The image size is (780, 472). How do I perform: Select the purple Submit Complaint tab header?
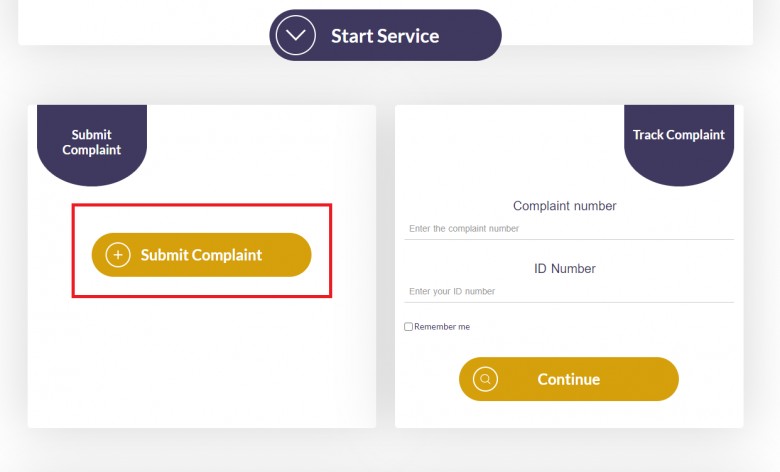point(92,145)
